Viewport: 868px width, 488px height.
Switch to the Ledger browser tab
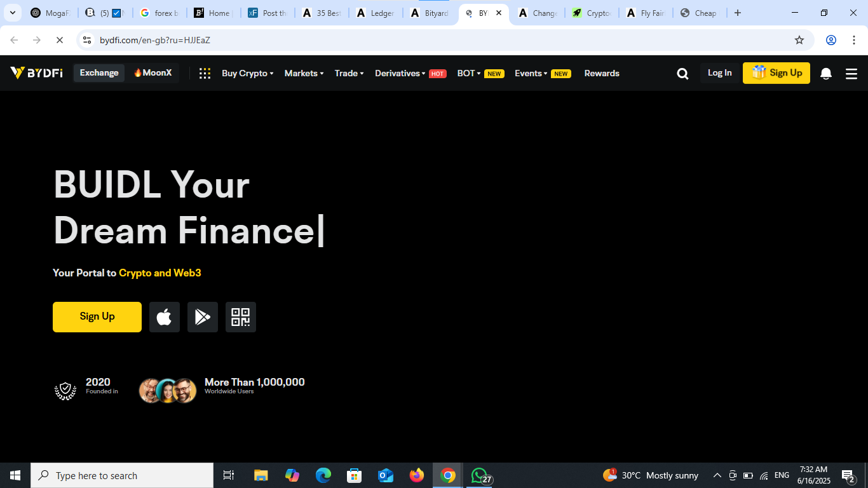tap(376, 13)
